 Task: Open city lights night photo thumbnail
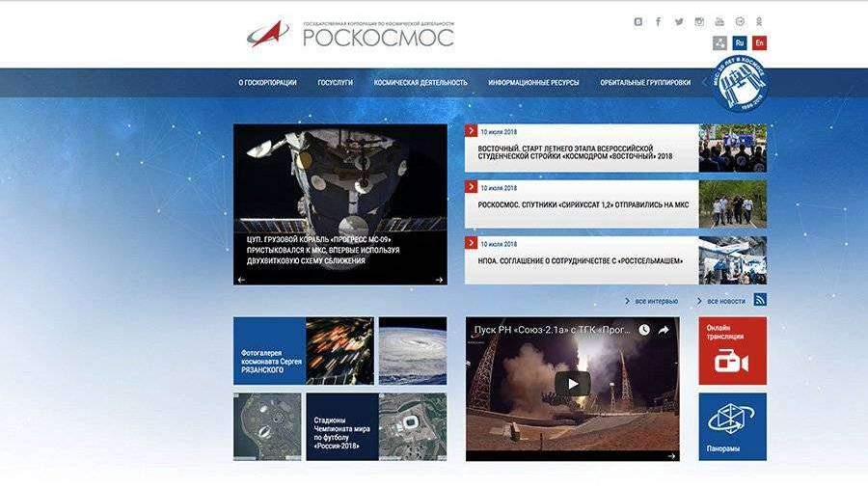(x=339, y=351)
